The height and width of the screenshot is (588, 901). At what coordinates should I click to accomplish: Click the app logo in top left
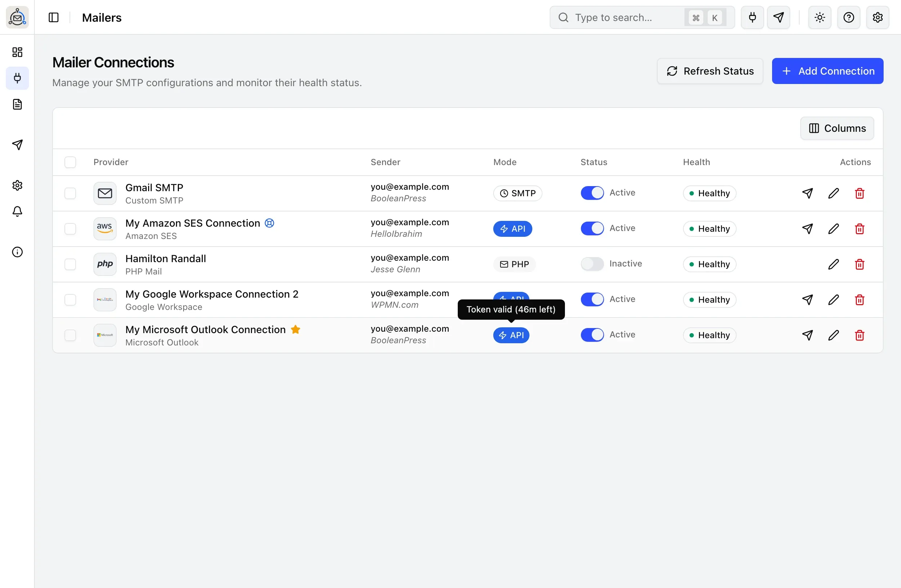17,17
